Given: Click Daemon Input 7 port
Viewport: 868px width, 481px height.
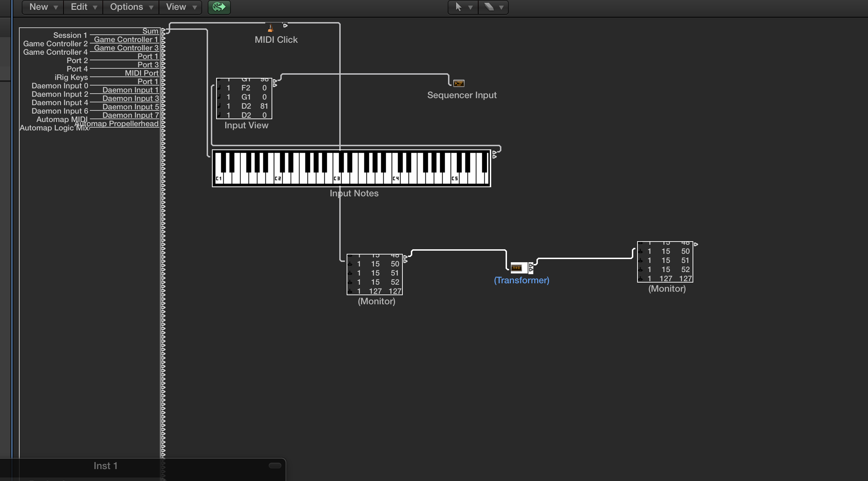Looking at the screenshot, I should pos(131,115).
